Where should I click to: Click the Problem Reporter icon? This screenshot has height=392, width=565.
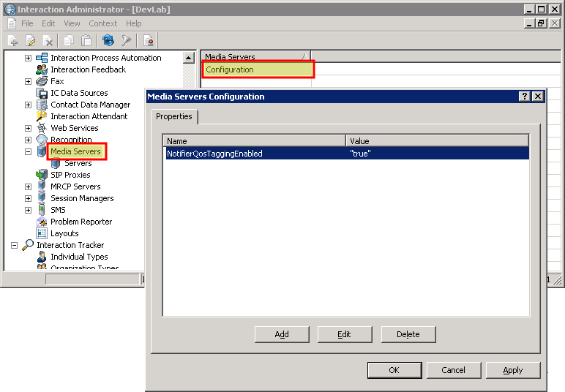coord(42,222)
